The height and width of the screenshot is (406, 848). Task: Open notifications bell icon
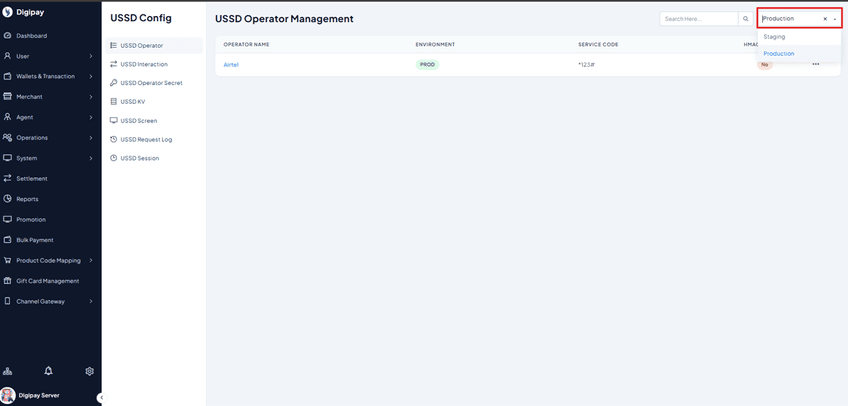[x=49, y=371]
